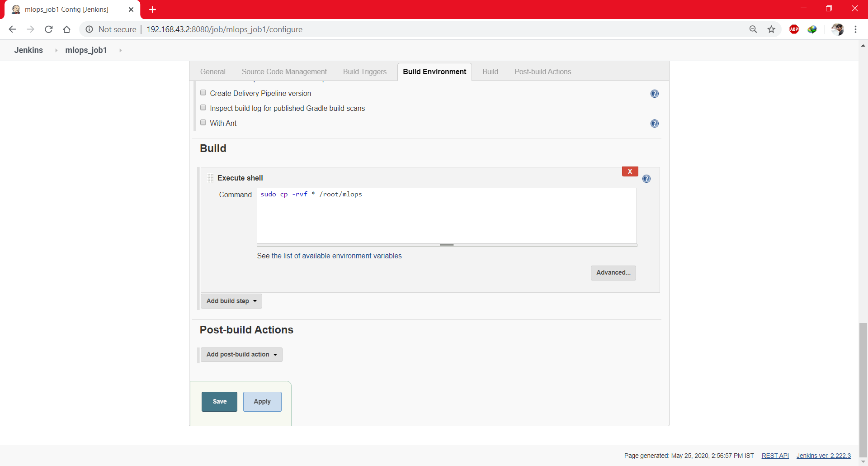Open the AdBlock extension icon
Viewport: 868px width, 466px height.
tap(794, 29)
